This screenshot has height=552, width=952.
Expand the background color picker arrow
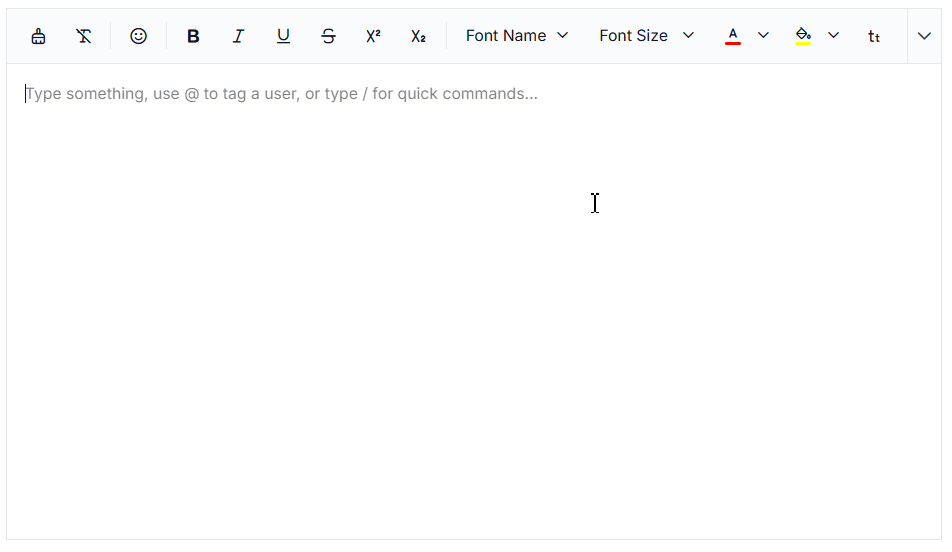tap(834, 36)
